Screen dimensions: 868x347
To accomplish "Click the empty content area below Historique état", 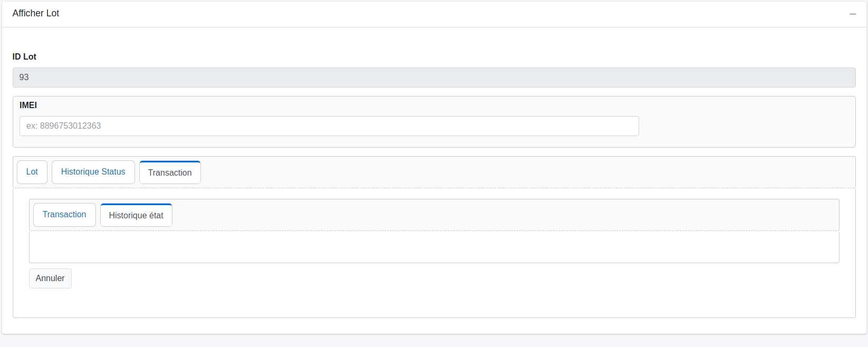I will pyautogui.click(x=434, y=246).
